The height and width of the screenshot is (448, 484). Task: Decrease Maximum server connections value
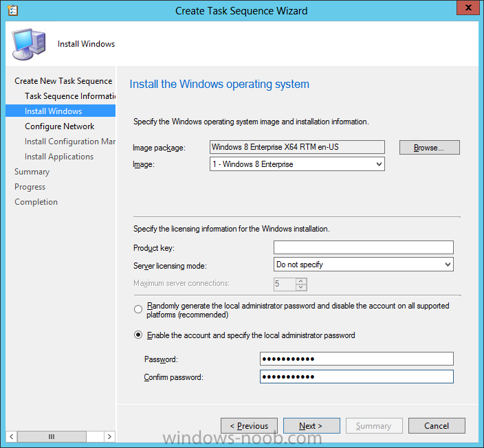pos(301,288)
